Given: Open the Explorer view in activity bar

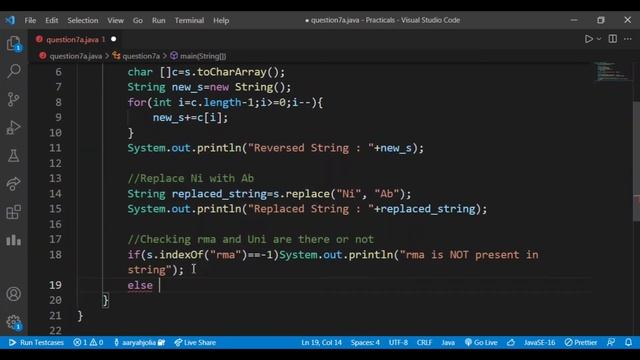Looking at the screenshot, I should click(13, 43).
